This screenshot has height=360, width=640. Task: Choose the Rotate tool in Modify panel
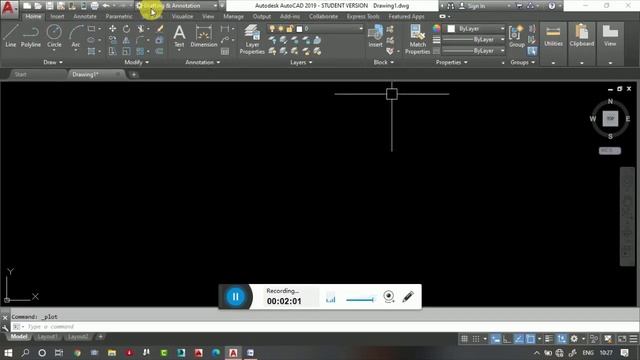(127, 29)
